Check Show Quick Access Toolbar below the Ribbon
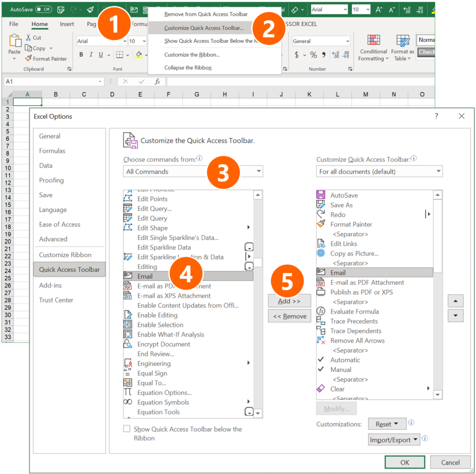476x474 pixels. coord(126,428)
